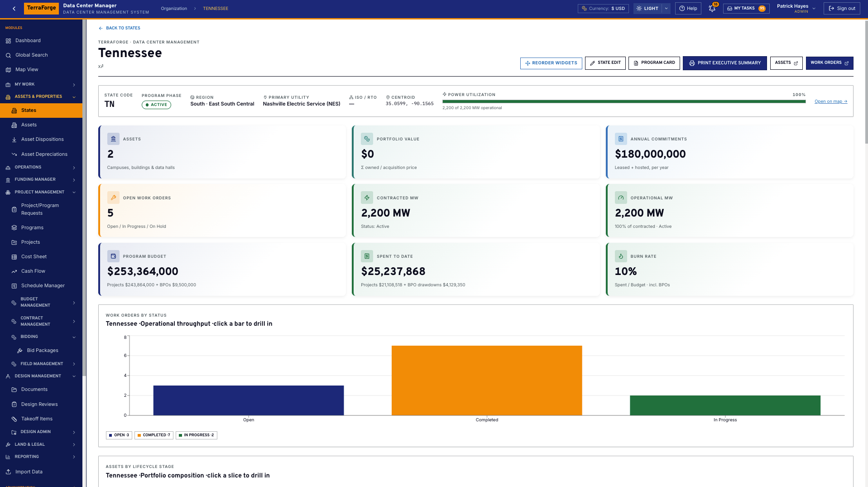Open Assets in the sidebar

(x=41, y=125)
